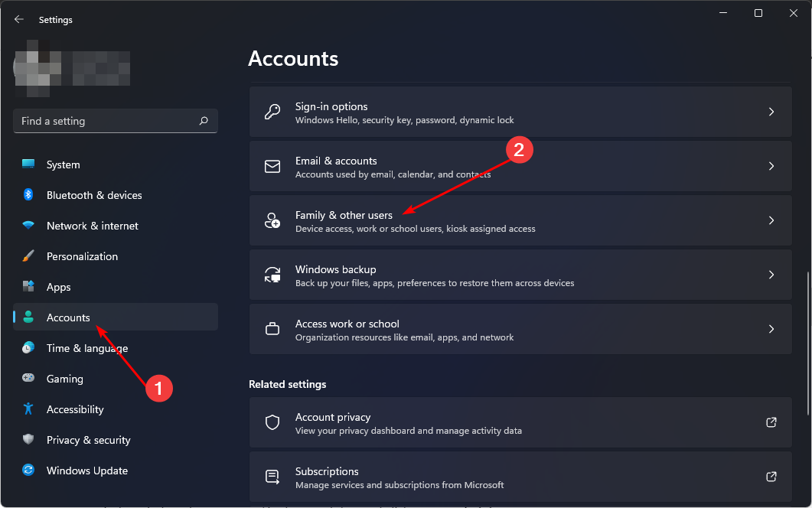Click the Access work or school briefcase icon
812x508 pixels.
click(272, 330)
